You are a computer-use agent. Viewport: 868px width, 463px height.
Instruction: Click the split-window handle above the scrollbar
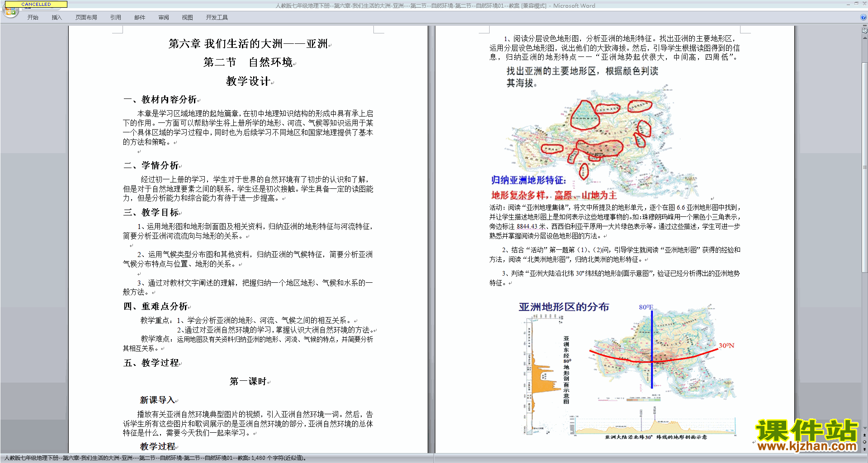point(865,26)
